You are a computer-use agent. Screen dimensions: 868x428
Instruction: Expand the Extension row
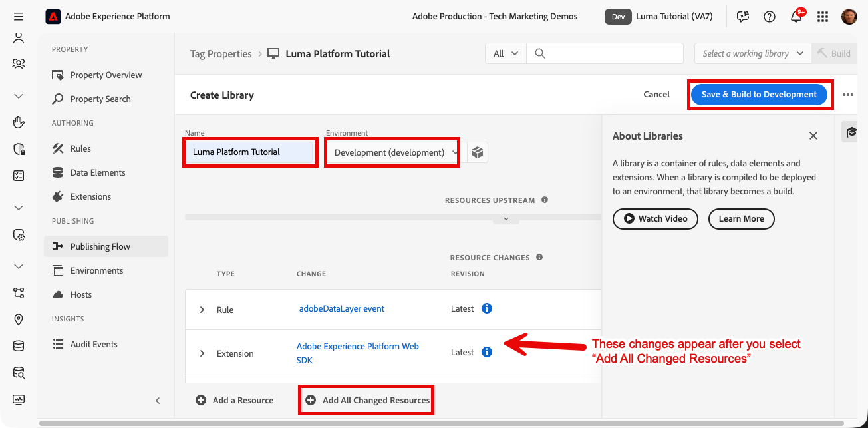pos(202,353)
